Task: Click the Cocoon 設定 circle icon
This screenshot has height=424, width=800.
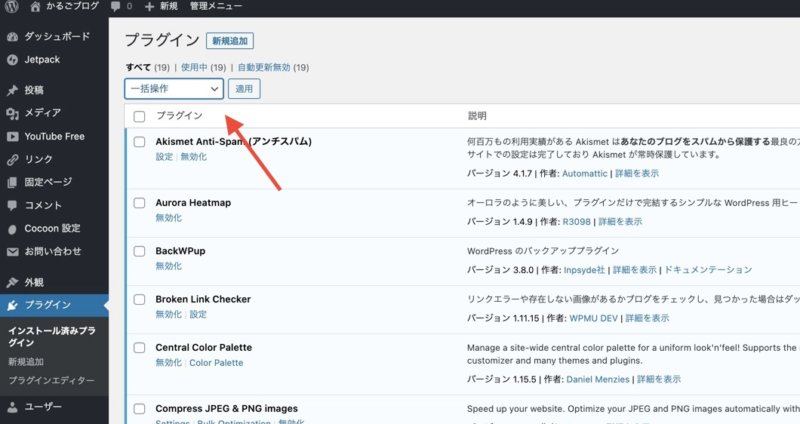Action: [13, 229]
